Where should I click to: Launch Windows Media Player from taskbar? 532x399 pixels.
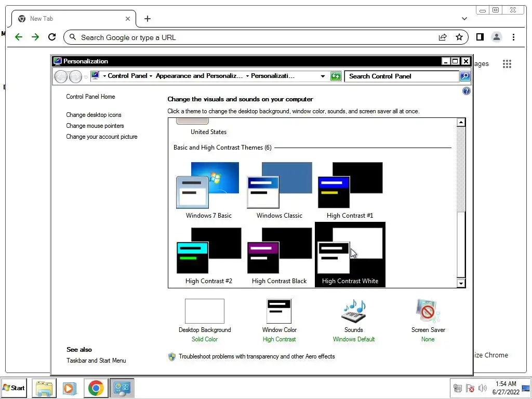click(70, 388)
